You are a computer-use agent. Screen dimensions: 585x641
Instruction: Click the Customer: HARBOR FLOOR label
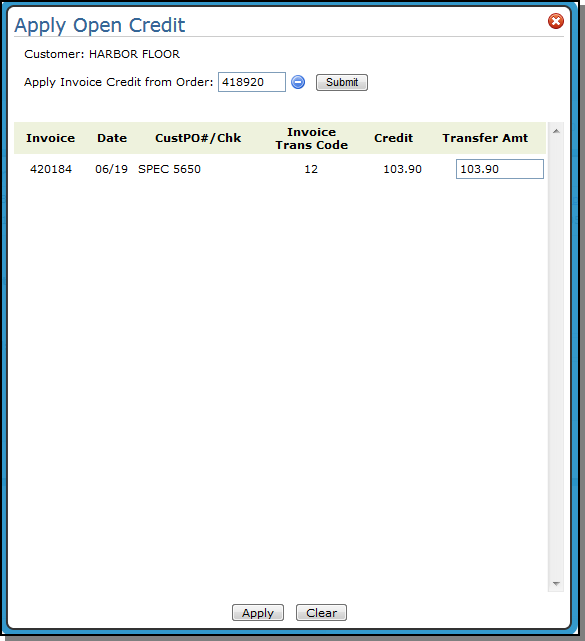pos(102,54)
